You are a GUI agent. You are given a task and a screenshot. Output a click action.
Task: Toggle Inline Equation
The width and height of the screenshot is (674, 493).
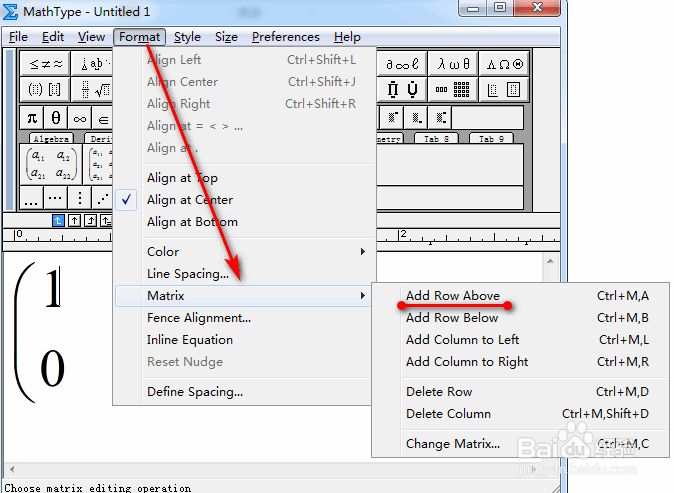coord(245,340)
